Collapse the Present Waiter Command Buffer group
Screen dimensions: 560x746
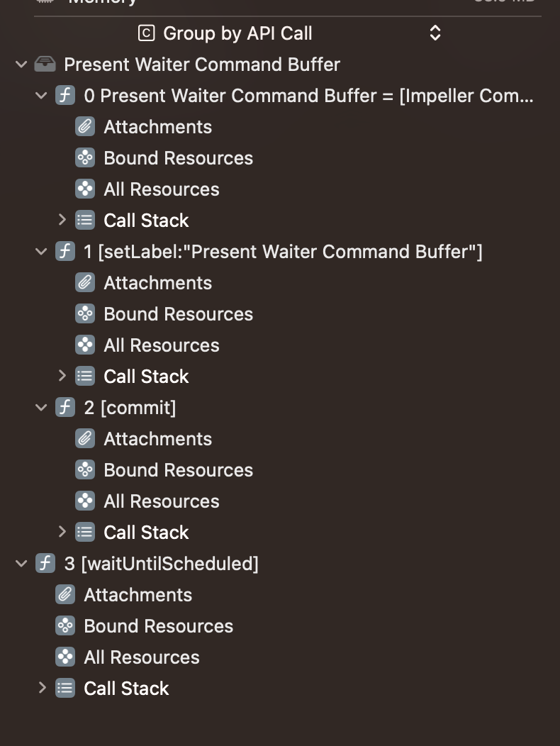(21, 64)
